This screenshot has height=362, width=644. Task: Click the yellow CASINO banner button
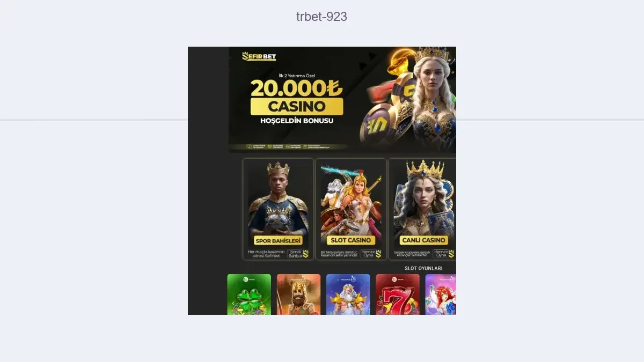click(297, 106)
